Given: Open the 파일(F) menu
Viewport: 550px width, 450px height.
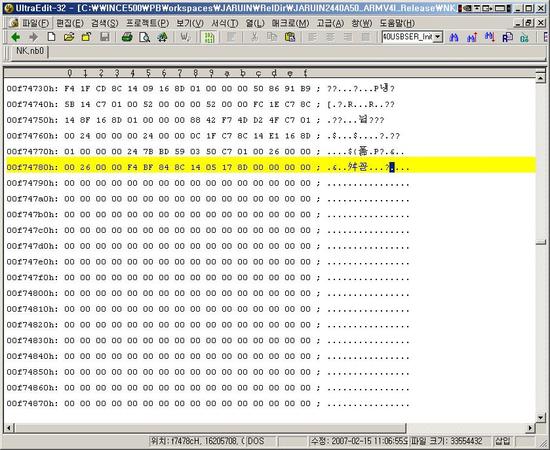Looking at the screenshot, I should (35, 23).
